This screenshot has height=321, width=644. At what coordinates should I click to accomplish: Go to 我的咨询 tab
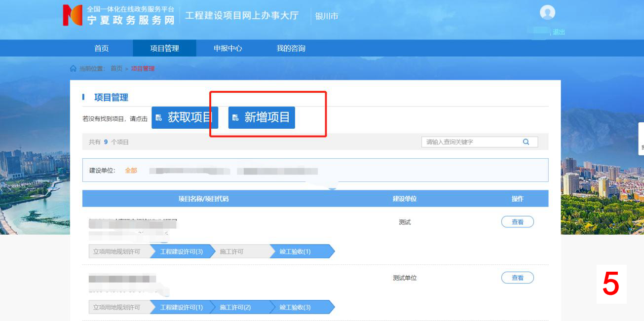pos(291,48)
